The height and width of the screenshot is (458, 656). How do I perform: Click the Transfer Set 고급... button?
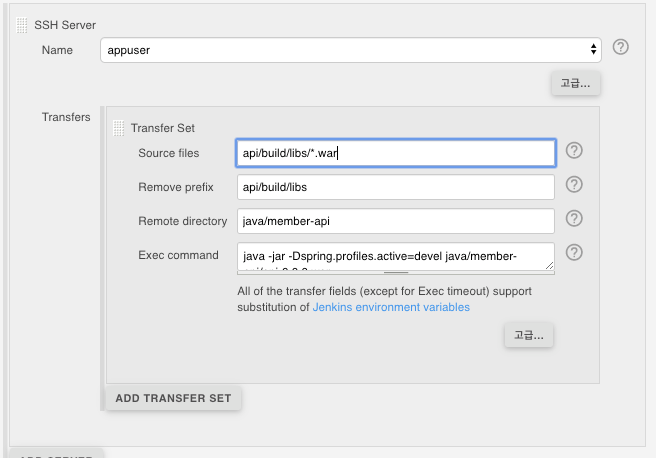pyautogui.click(x=529, y=335)
